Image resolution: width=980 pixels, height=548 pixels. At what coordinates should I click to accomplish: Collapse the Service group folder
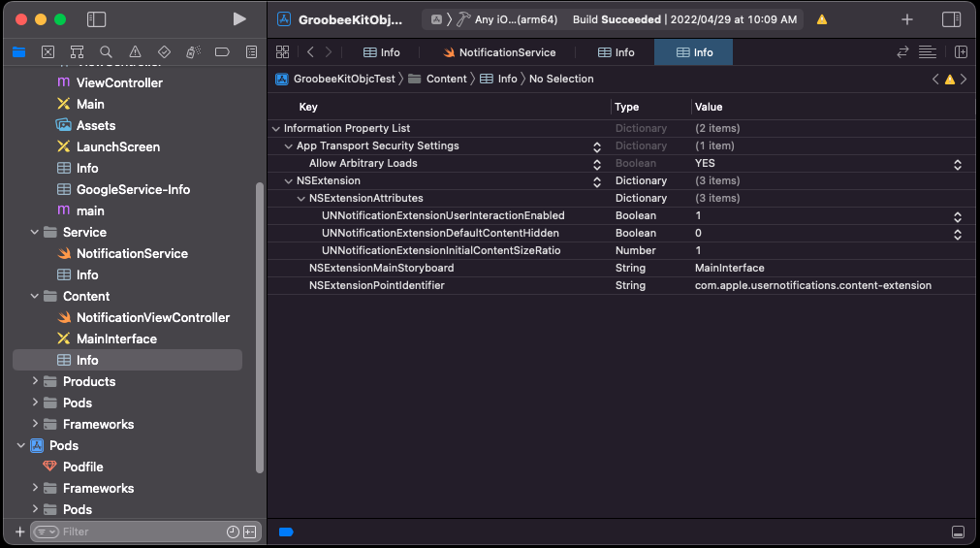pyautogui.click(x=34, y=232)
